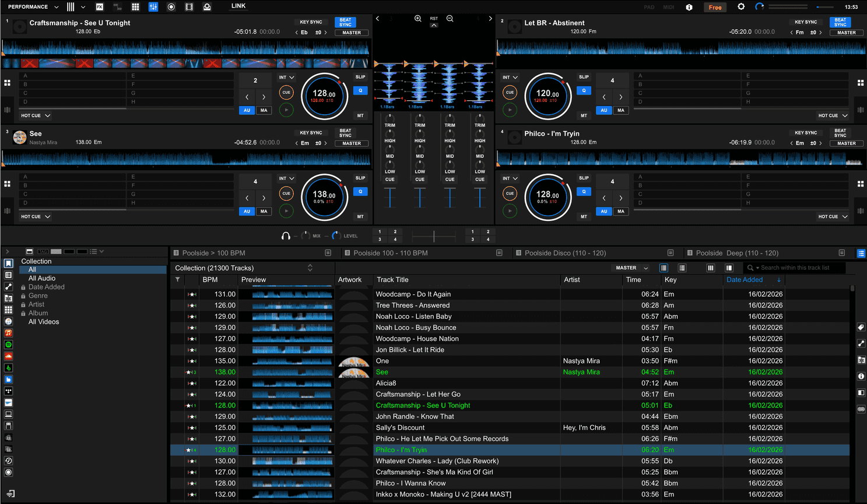Open the HOT CUE dropdown on deck 3
This screenshot has height=504, width=867.
[35, 216]
